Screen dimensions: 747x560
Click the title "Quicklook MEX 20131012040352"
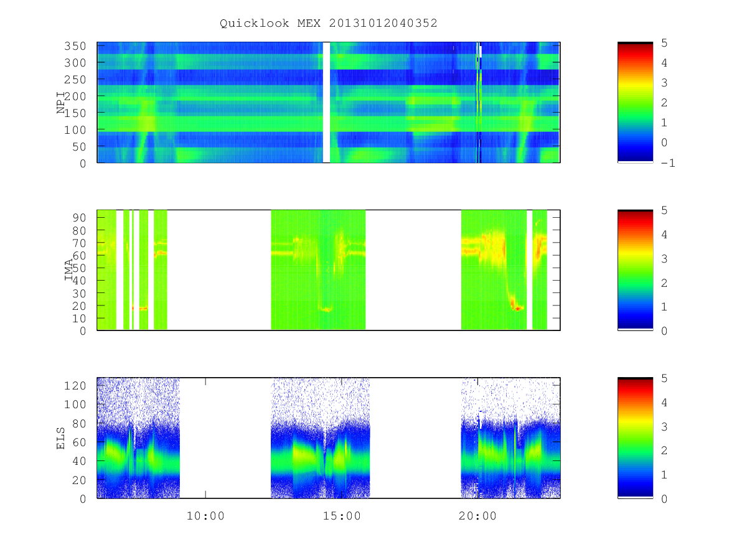pos(329,23)
